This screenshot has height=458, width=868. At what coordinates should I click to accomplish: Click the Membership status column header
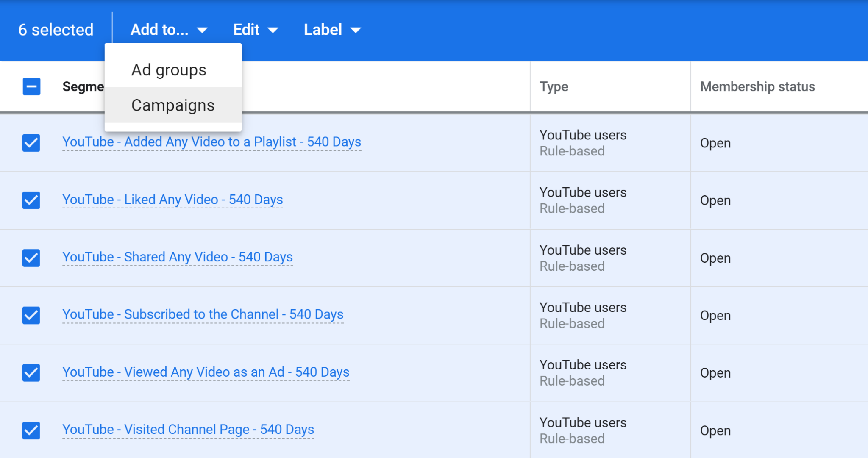757,86
